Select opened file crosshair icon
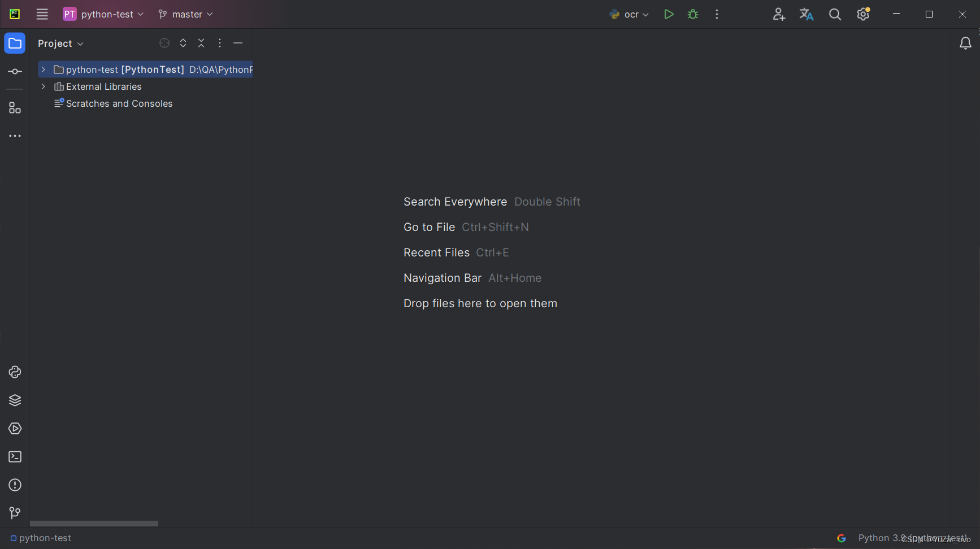This screenshot has width=980, height=549. click(x=164, y=43)
